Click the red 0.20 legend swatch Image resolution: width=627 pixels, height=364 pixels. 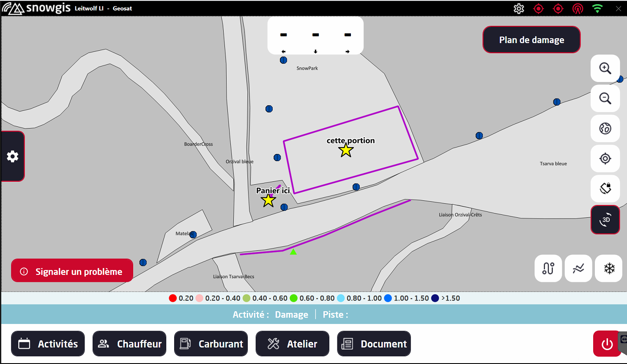click(172, 298)
